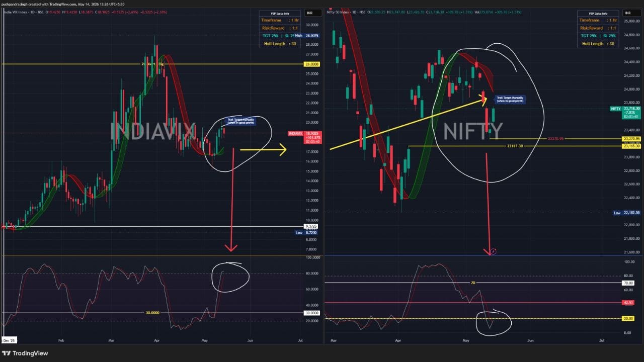The height and width of the screenshot is (362, 644).
Task: Click the 'TGT 25% | SL 25%' row on the Nifty chart
Action: [x=599, y=36]
